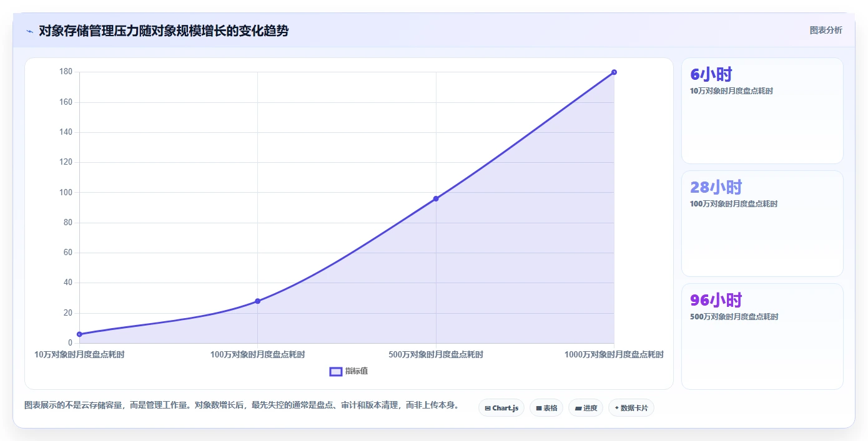The image size is (868, 441).
Task: Select the 数据卡片 tag chip
Action: [631, 408]
